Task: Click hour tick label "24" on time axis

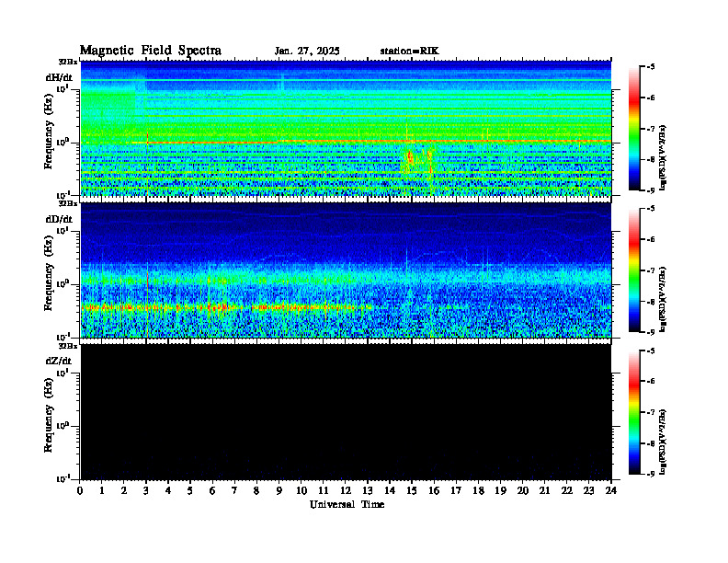Action: point(610,491)
